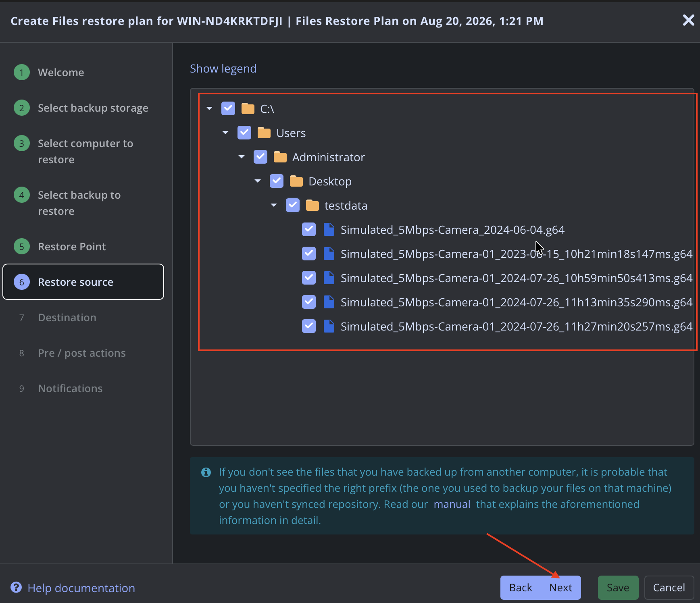Toggle the testdata folder checkbox
The height and width of the screenshot is (603, 700).
tap(293, 205)
